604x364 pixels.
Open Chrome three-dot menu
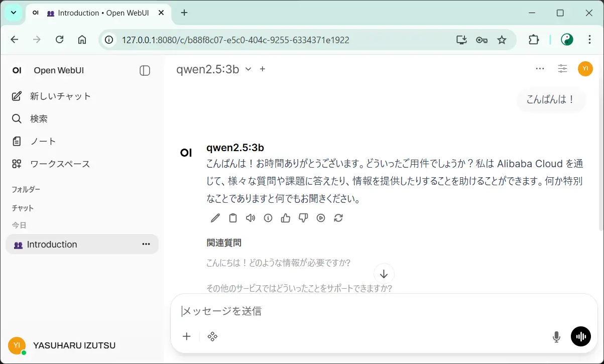(590, 40)
